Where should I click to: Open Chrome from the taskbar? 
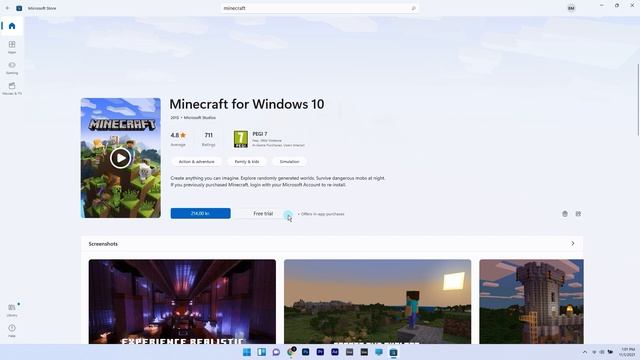pyautogui.click(x=291, y=352)
